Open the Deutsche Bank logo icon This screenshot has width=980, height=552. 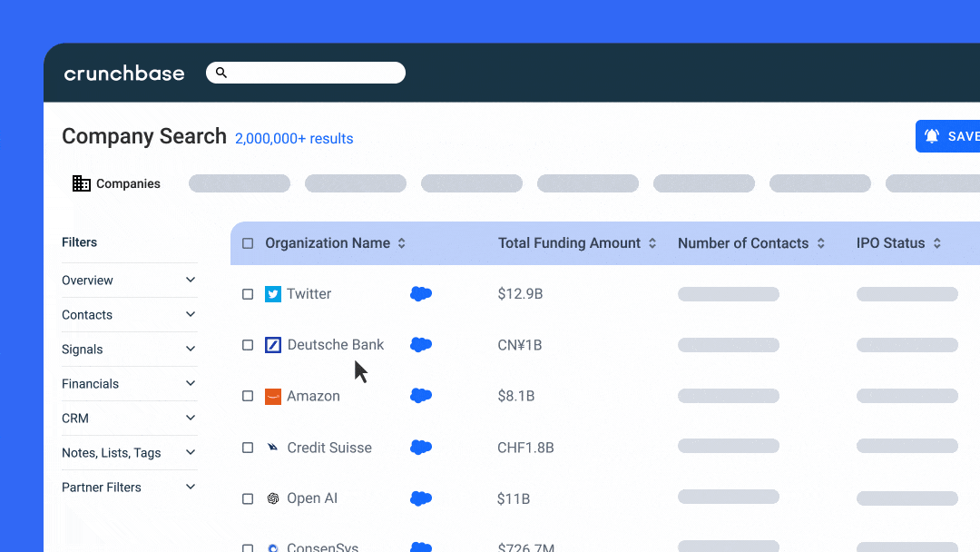point(273,345)
